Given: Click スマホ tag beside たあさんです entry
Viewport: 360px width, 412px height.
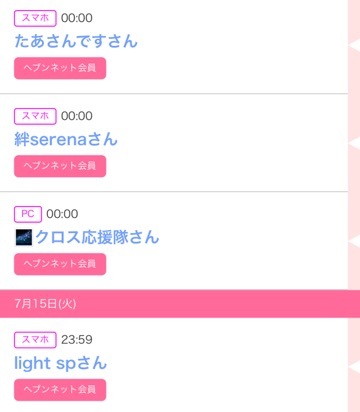Looking at the screenshot, I should click(35, 18).
